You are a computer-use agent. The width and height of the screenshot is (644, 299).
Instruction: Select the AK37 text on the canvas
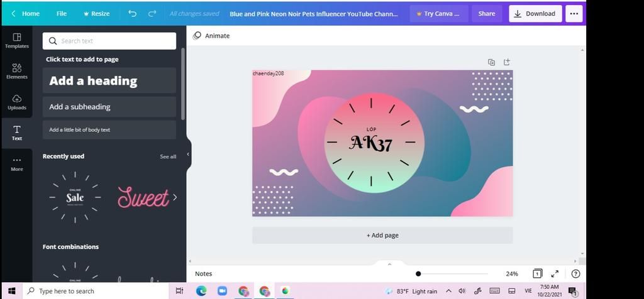pyautogui.click(x=371, y=143)
